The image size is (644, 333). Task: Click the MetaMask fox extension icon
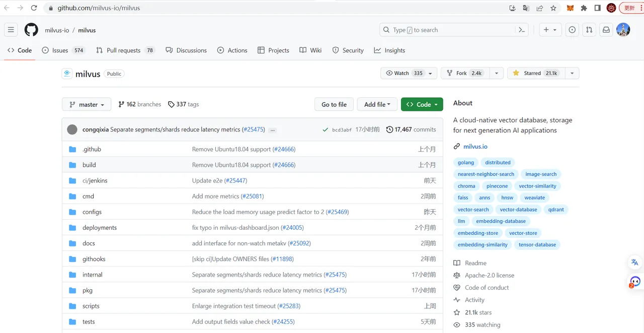[x=570, y=8]
